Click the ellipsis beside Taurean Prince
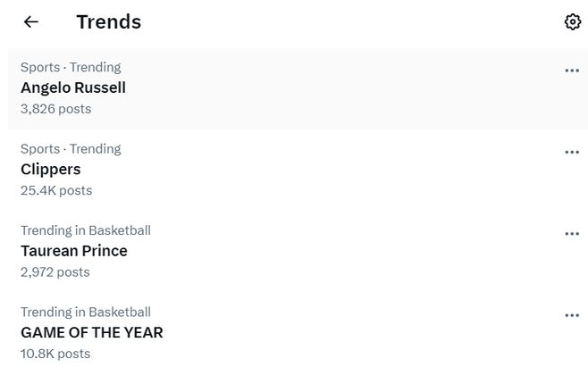 [x=572, y=234]
